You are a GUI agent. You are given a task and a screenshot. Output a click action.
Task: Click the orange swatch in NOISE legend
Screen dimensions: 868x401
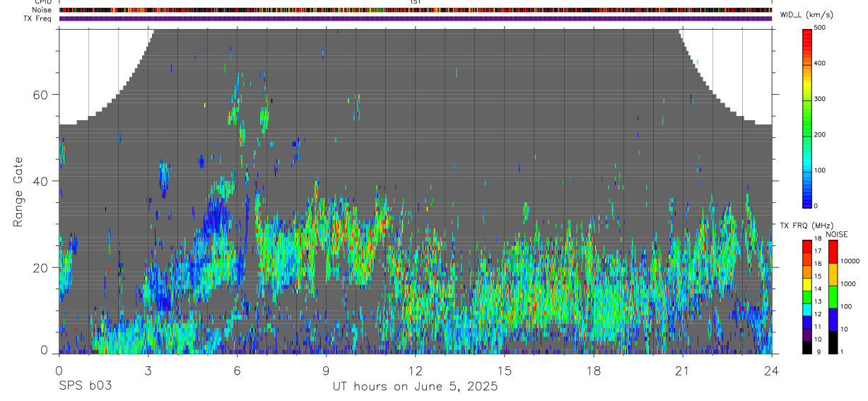pos(832,274)
